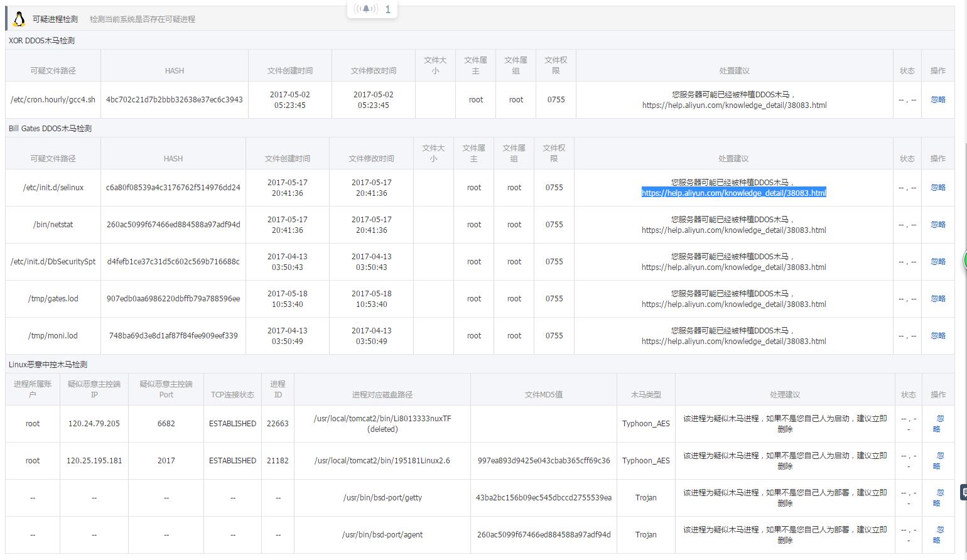Click the XOR DDOS木马检测 section title

pos(41,41)
